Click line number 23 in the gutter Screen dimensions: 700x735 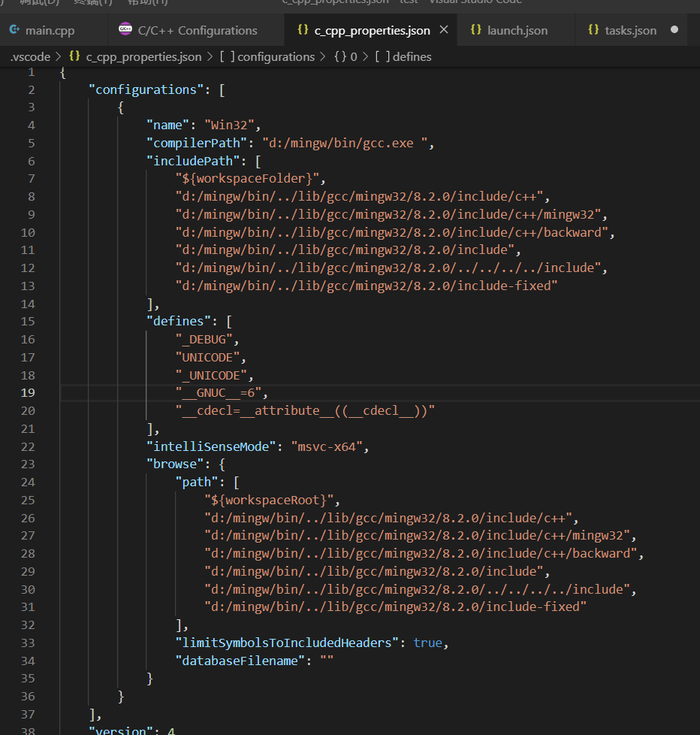(x=28, y=464)
